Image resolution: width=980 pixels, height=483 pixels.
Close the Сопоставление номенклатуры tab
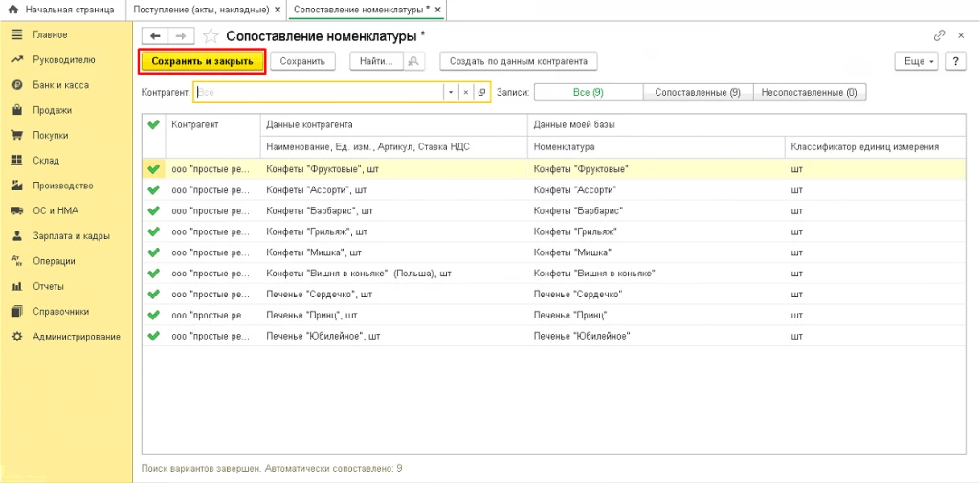(437, 10)
